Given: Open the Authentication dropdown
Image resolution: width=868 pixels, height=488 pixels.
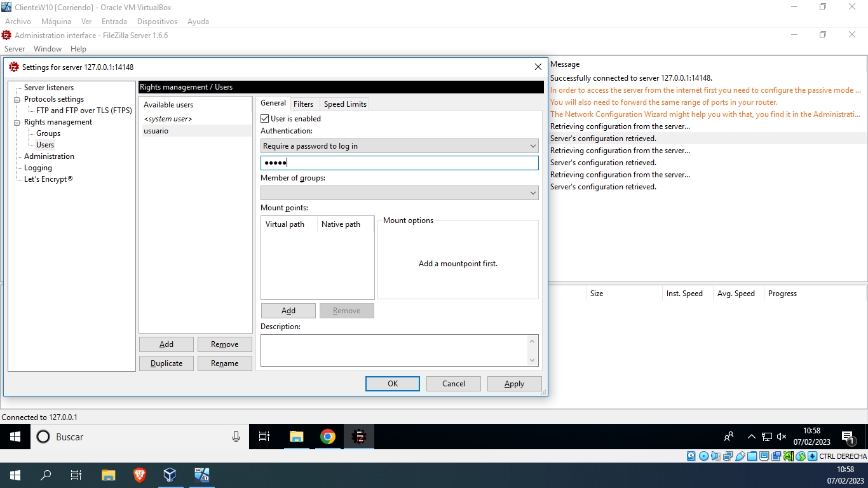Looking at the screenshot, I should 400,146.
